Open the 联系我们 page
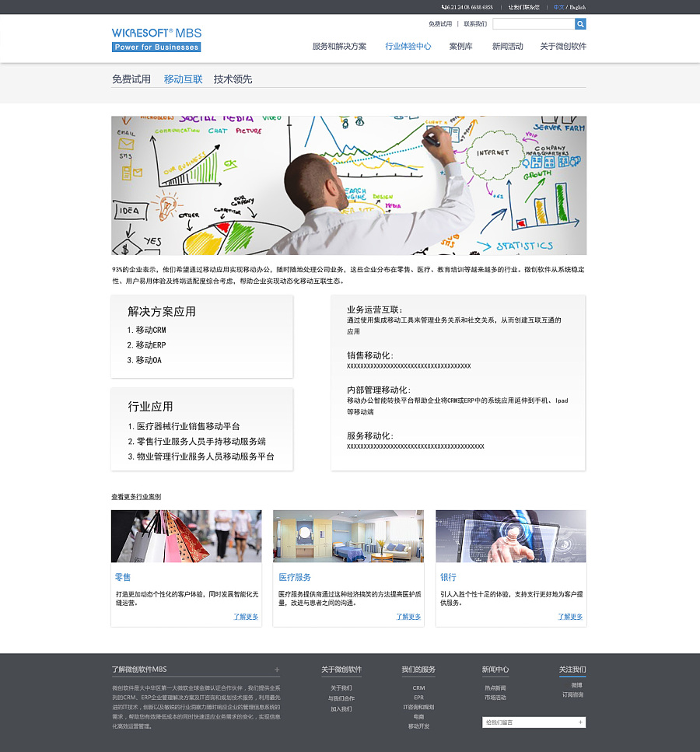Viewport: 700px width, 752px height. point(475,24)
